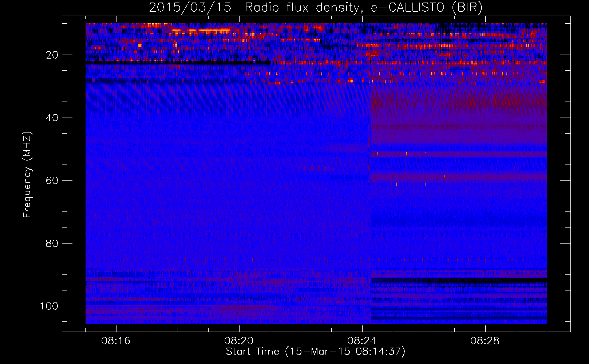The image size is (589, 364).
Task: Click the 40 frequency tick label
Action: point(52,118)
